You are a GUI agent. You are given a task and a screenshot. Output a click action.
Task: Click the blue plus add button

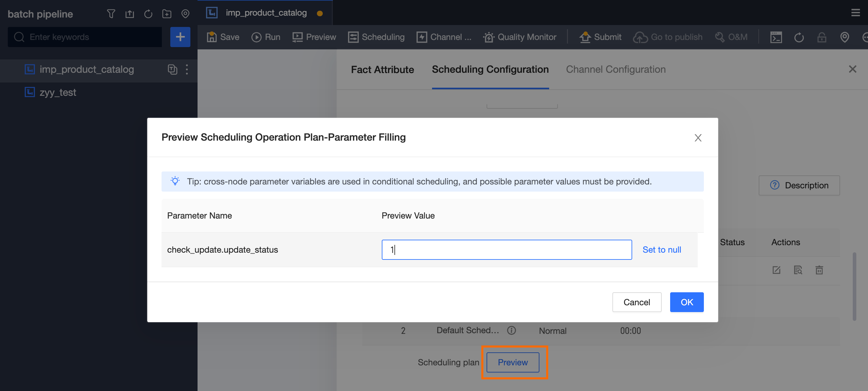[180, 37]
